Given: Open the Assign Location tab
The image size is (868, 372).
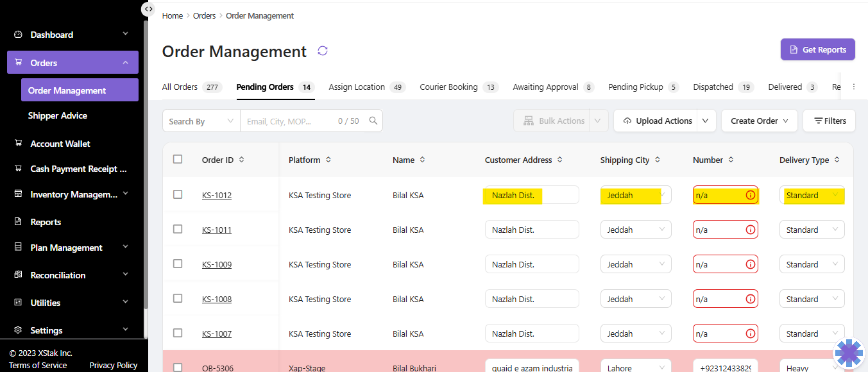Looking at the screenshot, I should pos(357,87).
